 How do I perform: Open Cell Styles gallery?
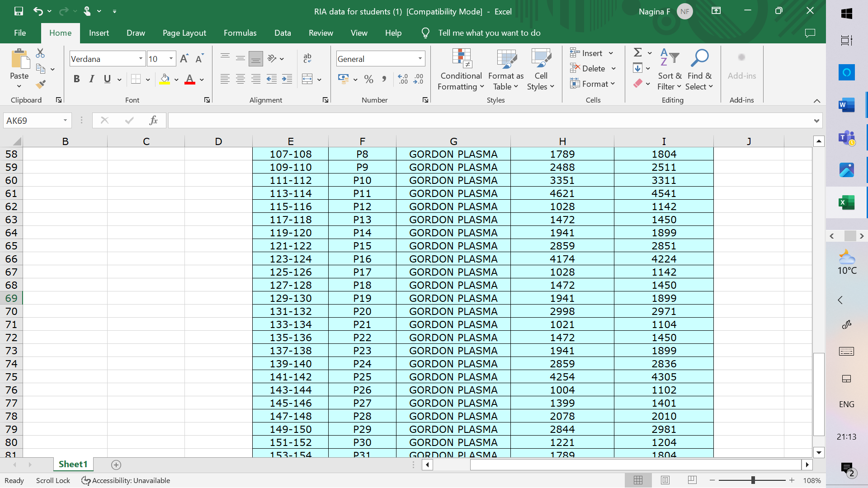pyautogui.click(x=541, y=69)
